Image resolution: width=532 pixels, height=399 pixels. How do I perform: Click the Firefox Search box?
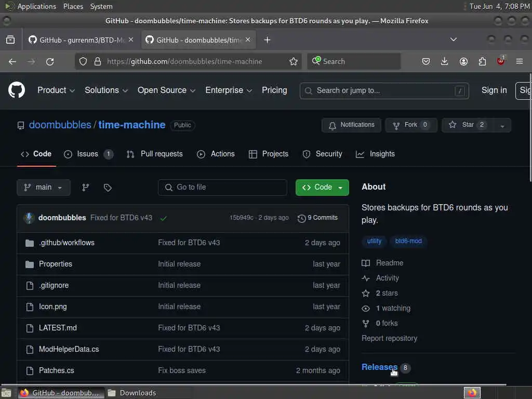click(x=354, y=61)
